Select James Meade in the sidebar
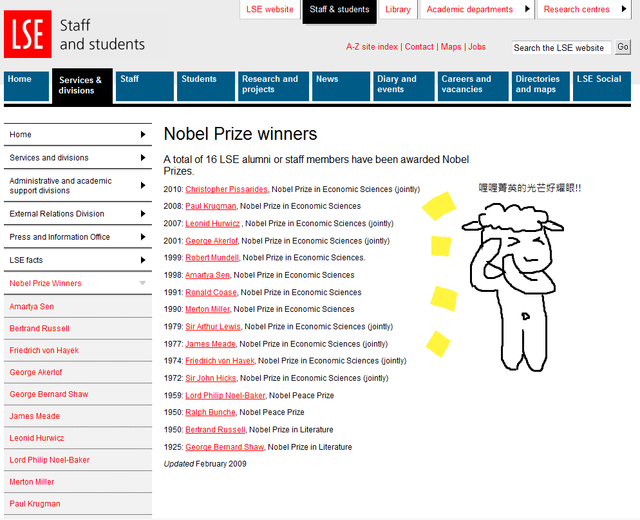This screenshot has width=640, height=520. point(78,416)
